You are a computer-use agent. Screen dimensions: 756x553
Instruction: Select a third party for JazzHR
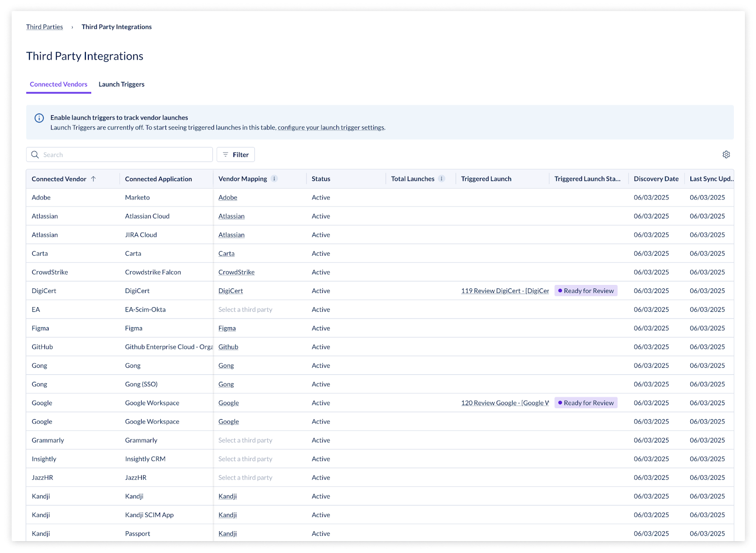(x=245, y=477)
